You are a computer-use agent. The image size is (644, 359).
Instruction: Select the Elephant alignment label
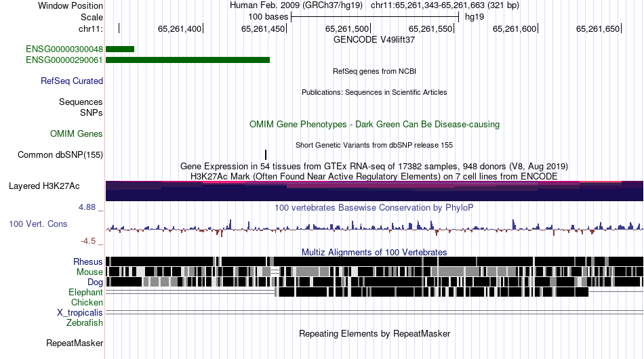point(85,292)
